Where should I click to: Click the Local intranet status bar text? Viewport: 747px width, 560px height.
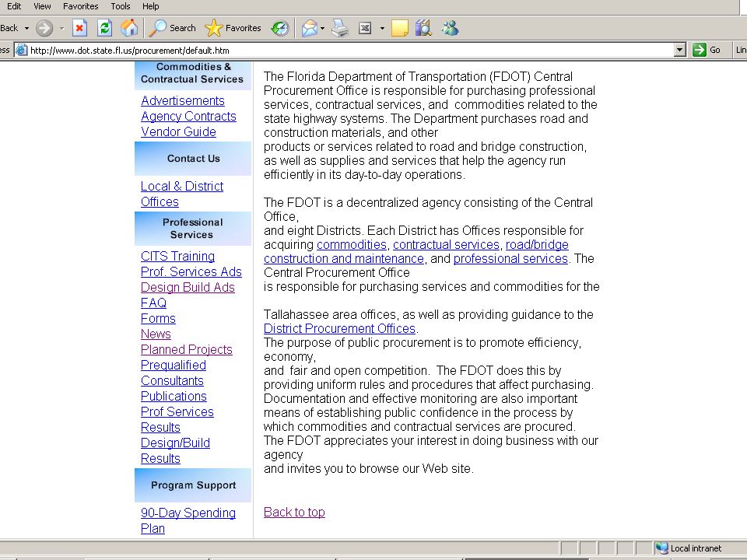696,548
